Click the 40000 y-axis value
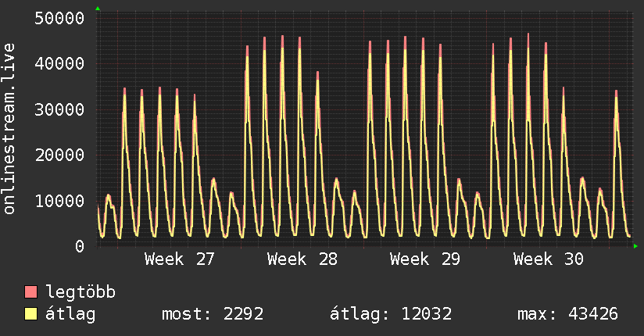Image resolution: width=644 pixels, height=336 pixels. pos(59,63)
